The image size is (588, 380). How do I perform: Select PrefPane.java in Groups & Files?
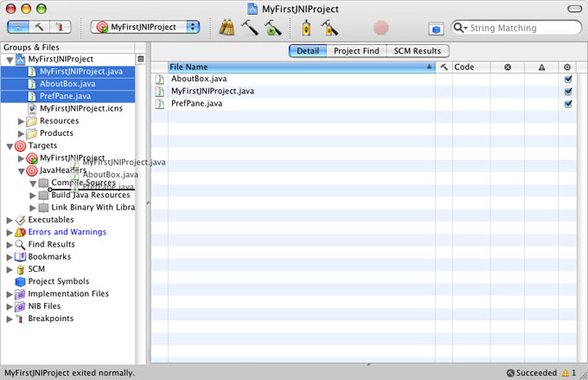point(67,96)
